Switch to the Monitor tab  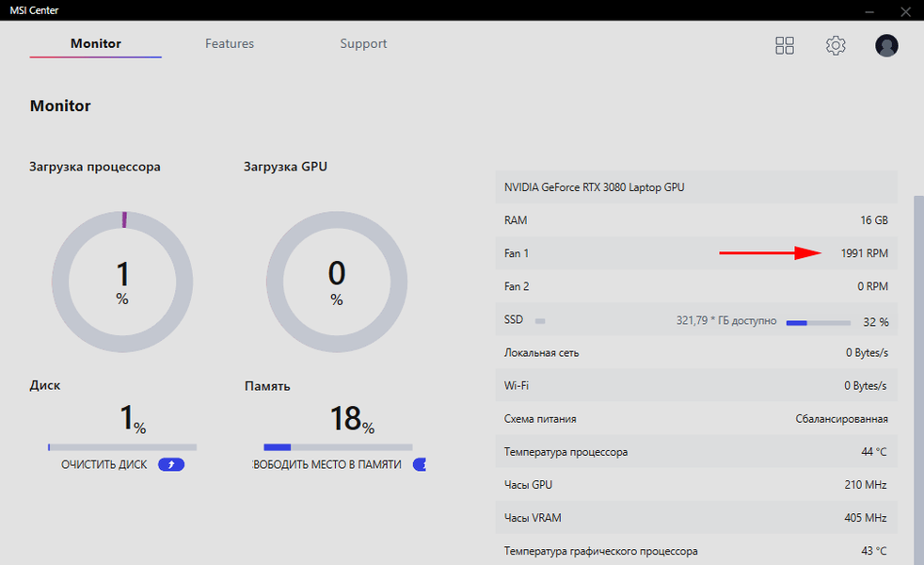(x=96, y=44)
